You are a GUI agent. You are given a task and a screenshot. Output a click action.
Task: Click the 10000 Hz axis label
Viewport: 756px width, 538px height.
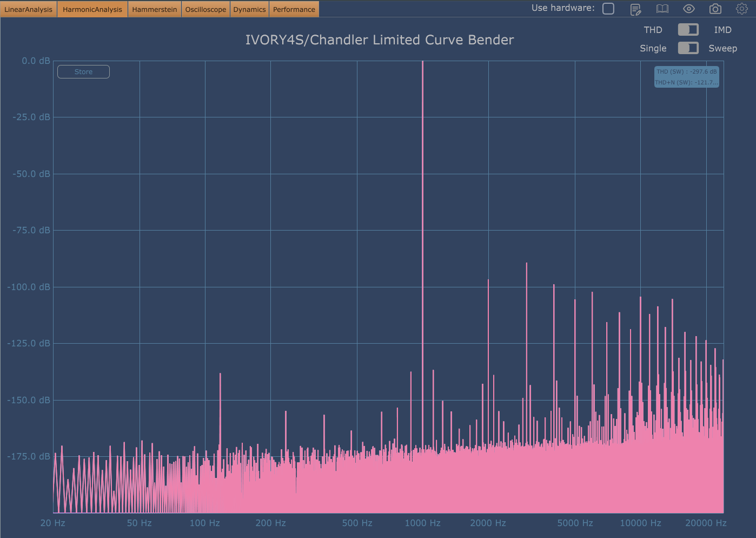(640, 523)
